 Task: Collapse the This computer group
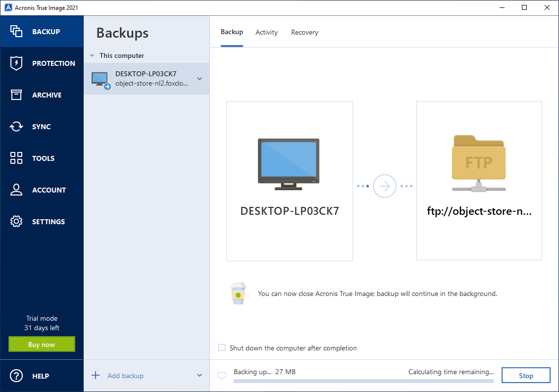(92, 56)
